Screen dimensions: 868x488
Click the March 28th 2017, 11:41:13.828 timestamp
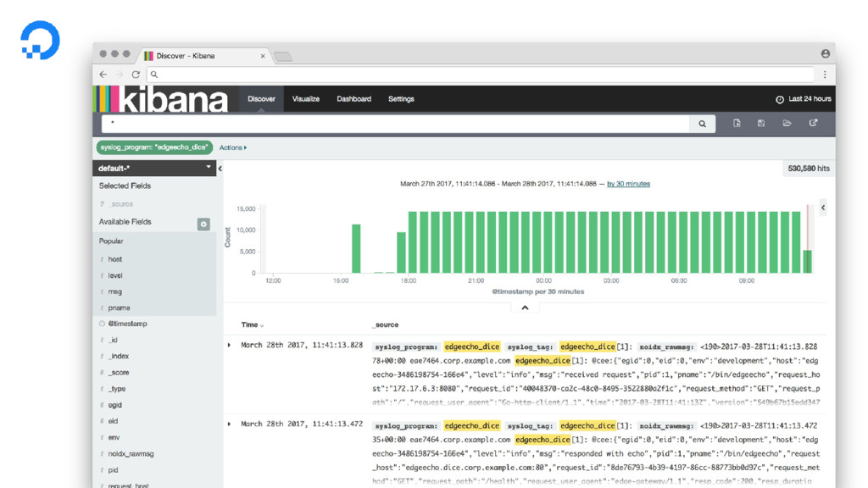[302, 345]
